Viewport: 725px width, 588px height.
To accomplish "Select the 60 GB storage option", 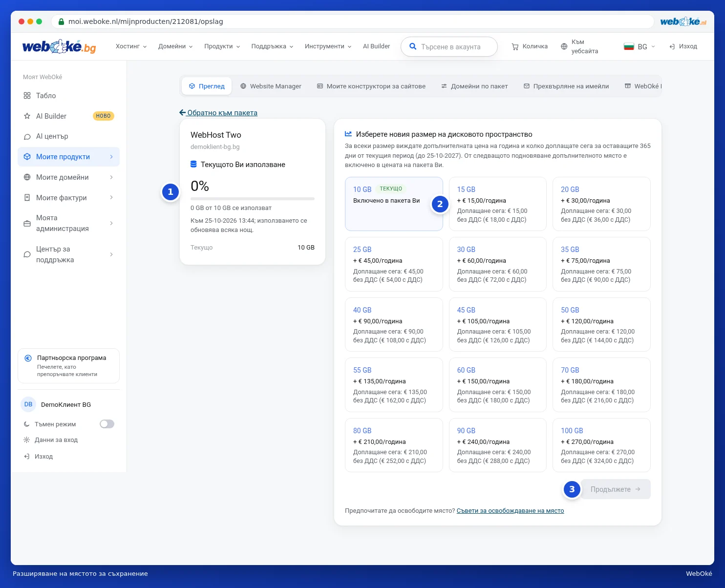I will pyautogui.click(x=497, y=385).
